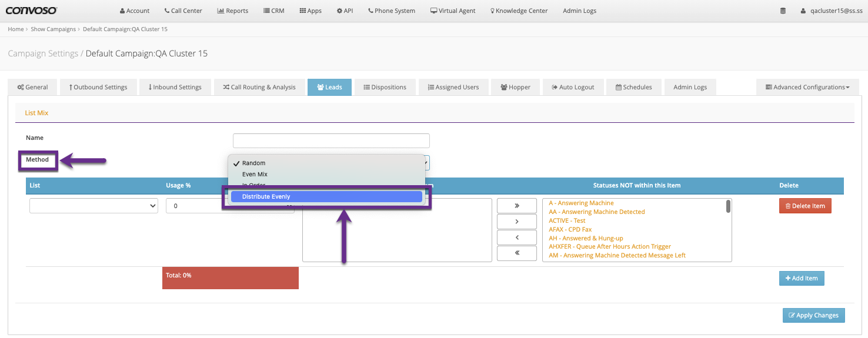868x338 pixels.
Task: Switch to the Admin Logs tab
Action: pos(690,87)
